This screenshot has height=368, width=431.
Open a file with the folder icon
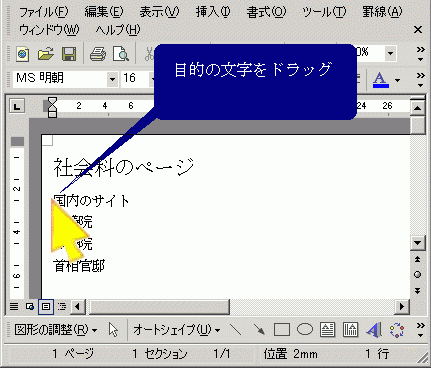pyautogui.click(x=45, y=54)
